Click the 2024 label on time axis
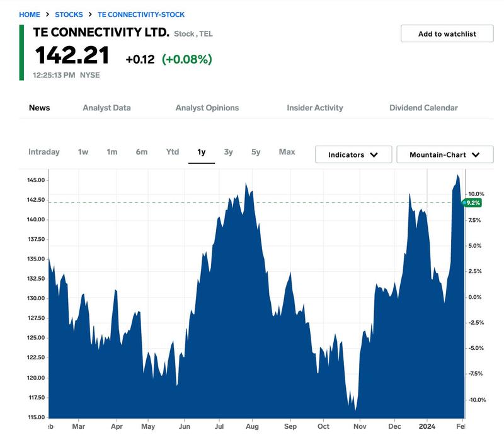504x442 pixels. (x=427, y=426)
